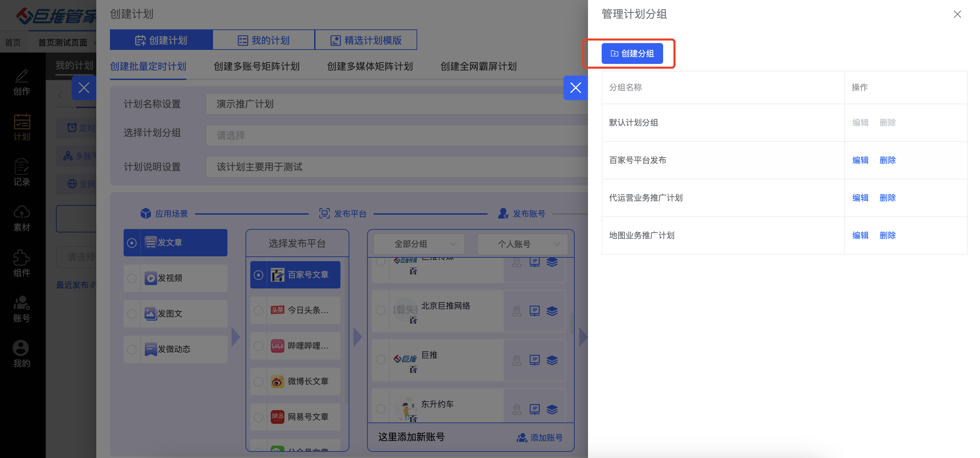Viewport: 980px width, 458px height.
Task: Open the 首页 tab in top bar
Action: (13, 42)
